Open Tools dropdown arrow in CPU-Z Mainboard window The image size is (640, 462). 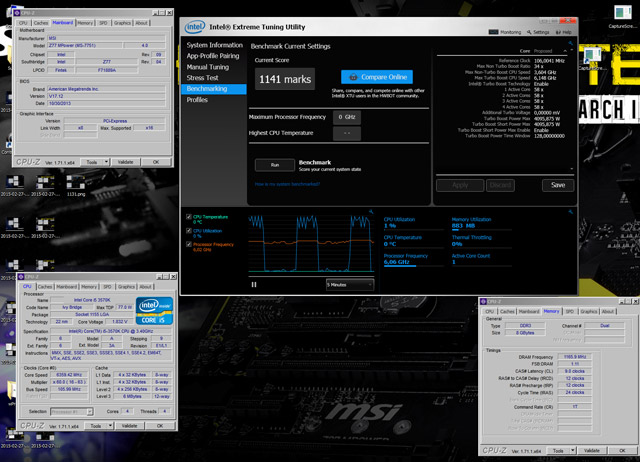(106, 162)
